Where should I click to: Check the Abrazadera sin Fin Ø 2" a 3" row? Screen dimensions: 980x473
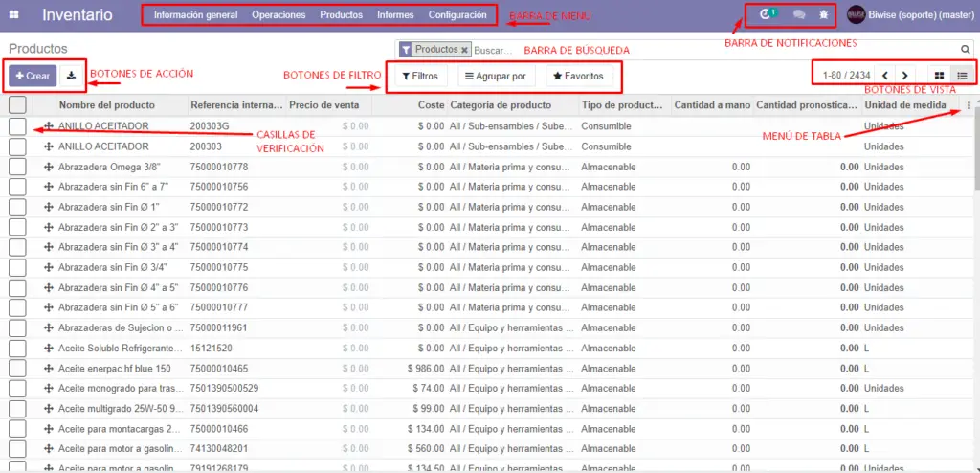click(x=17, y=227)
